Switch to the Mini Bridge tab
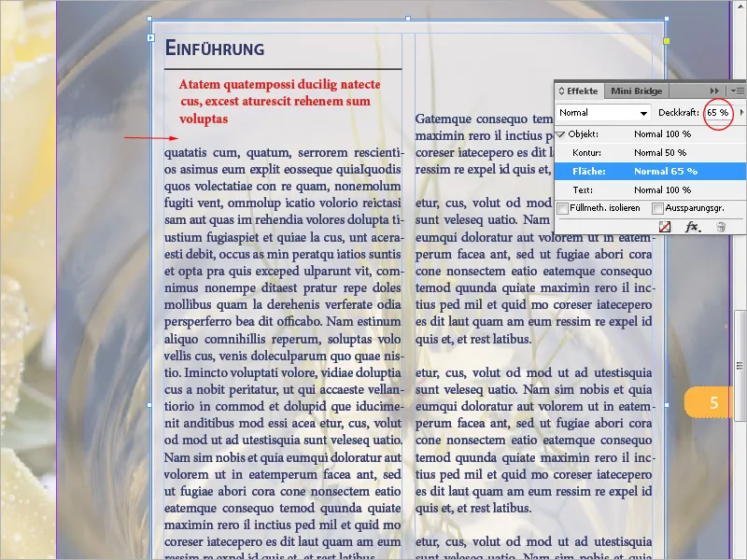Screen dimensions: 747x560 point(637,91)
